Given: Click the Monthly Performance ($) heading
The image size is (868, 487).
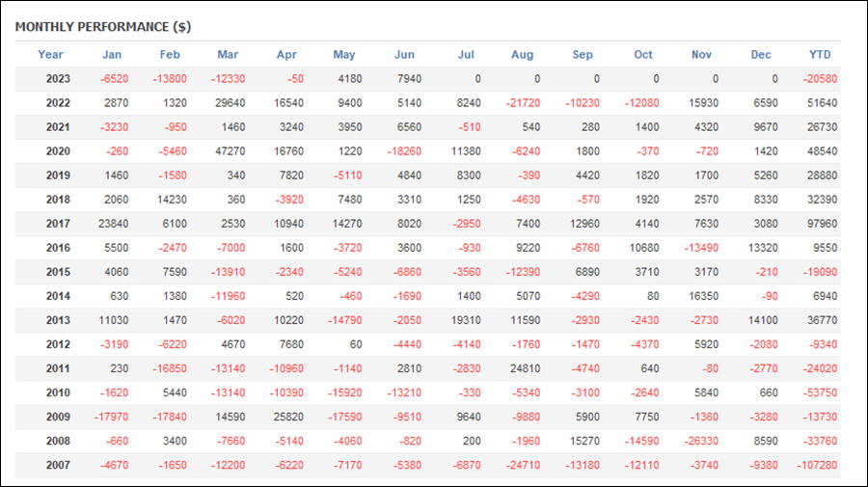Looking at the screenshot, I should click(103, 27).
